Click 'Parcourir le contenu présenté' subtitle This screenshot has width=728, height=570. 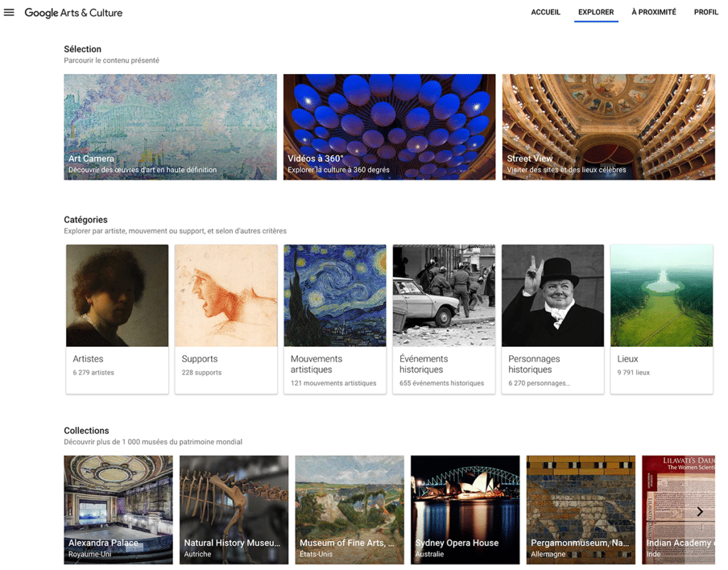112,60
